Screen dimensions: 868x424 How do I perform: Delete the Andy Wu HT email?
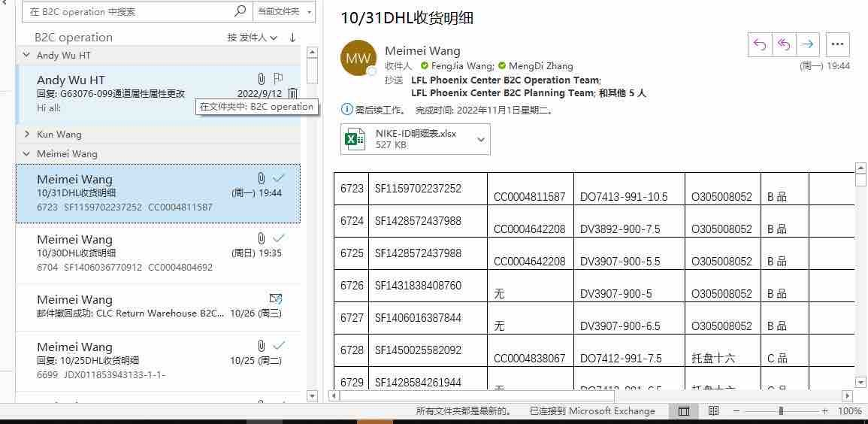(x=292, y=93)
